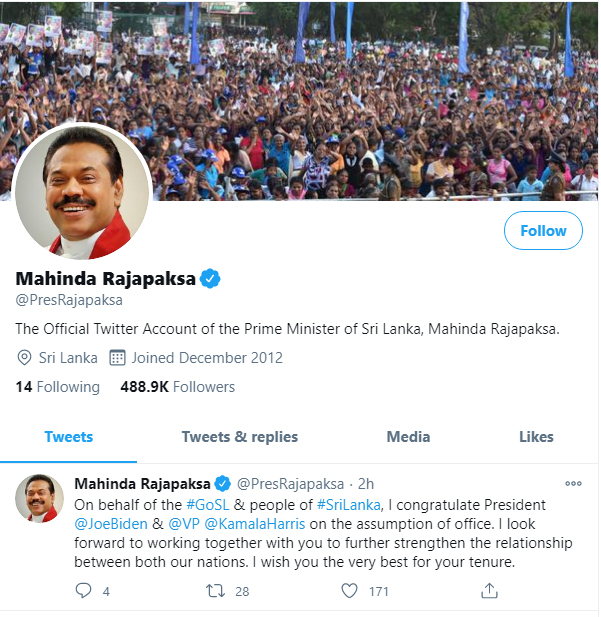Click the verified badge beside profile name
Viewport: 601px width, 617px height.
(210, 279)
